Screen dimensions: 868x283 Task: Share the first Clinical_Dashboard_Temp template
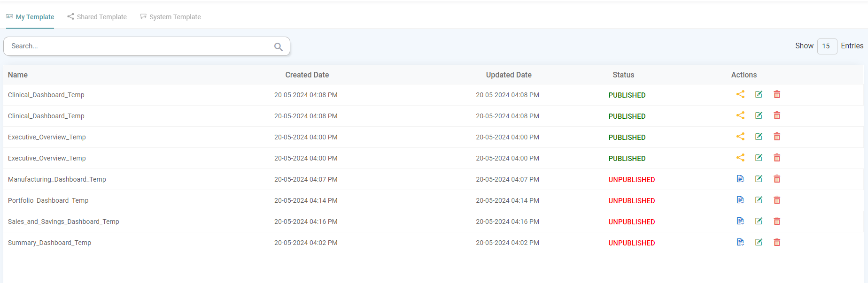[x=740, y=94]
